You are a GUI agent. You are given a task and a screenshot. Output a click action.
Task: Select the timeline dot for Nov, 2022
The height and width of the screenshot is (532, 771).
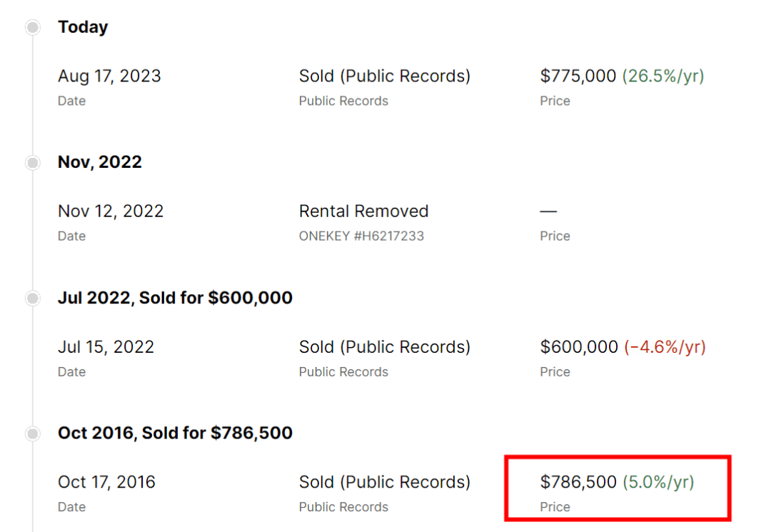(33, 163)
